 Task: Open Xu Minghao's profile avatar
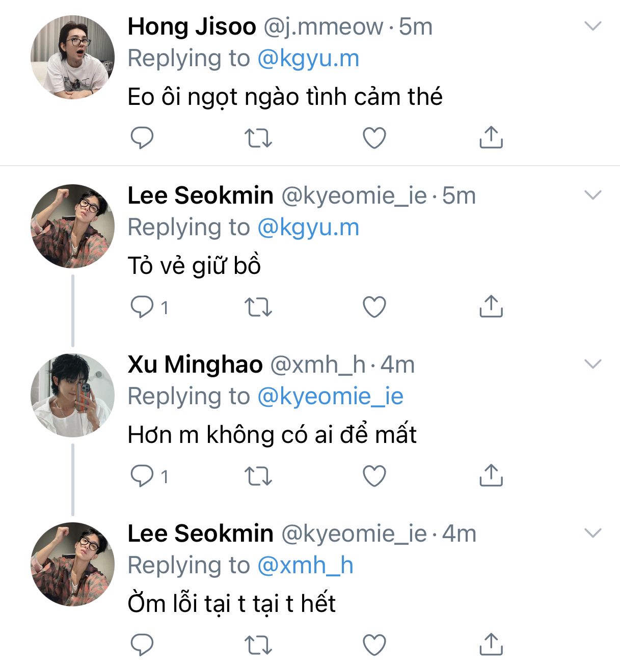tap(72, 395)
